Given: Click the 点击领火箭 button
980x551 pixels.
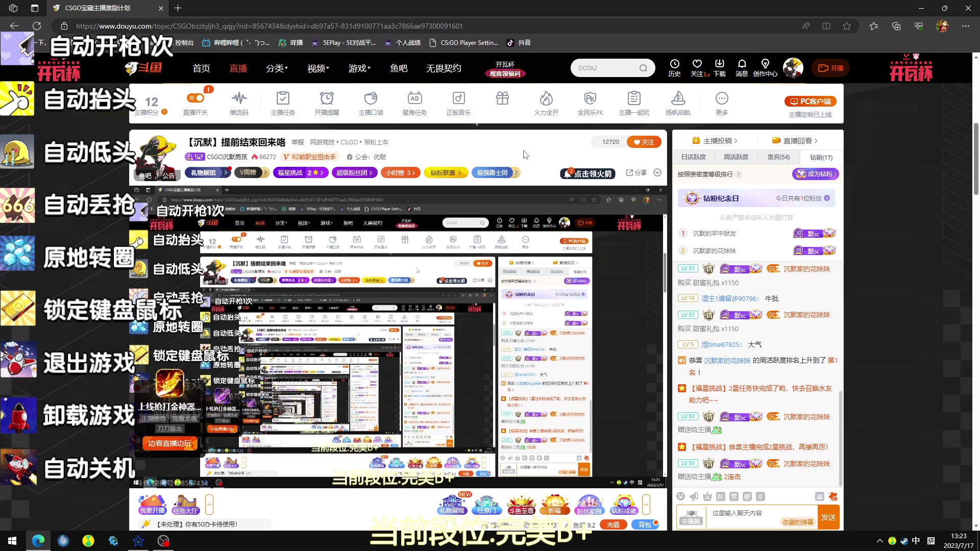Looking at the screenshot, I should (x=587, y=173).
